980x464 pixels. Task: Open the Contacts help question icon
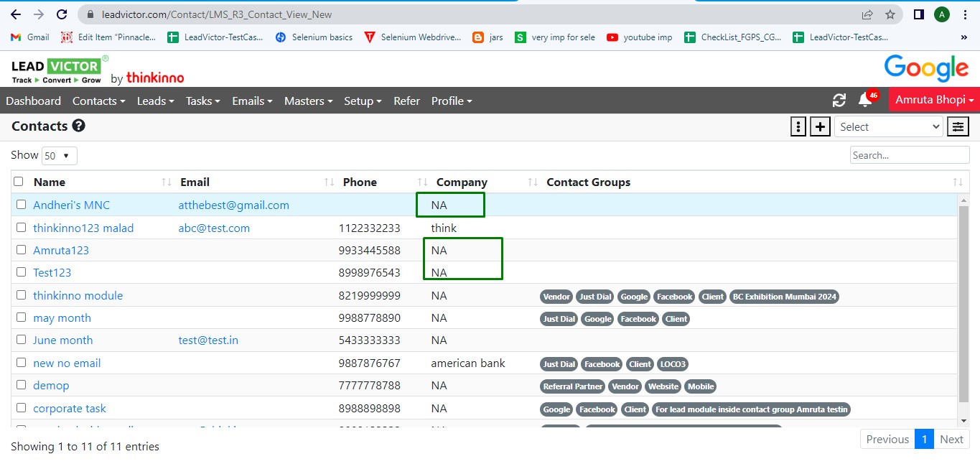pyautogui.click(x=79, y=126)
